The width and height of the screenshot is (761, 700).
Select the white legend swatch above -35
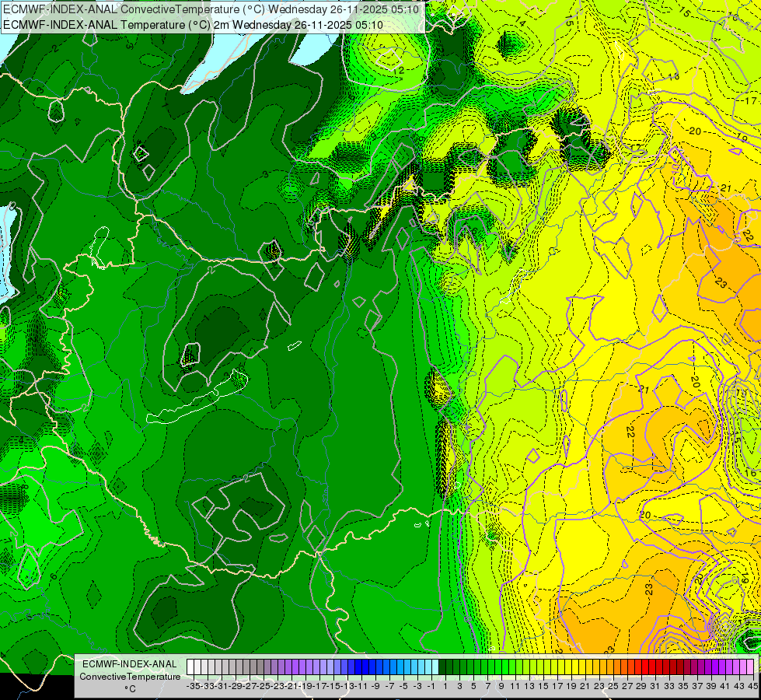point(190,667)
